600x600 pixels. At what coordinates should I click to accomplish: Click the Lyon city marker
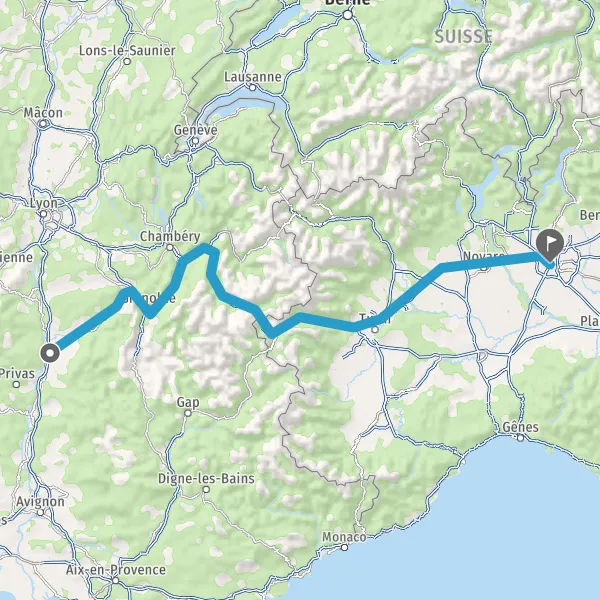point(44,214)
